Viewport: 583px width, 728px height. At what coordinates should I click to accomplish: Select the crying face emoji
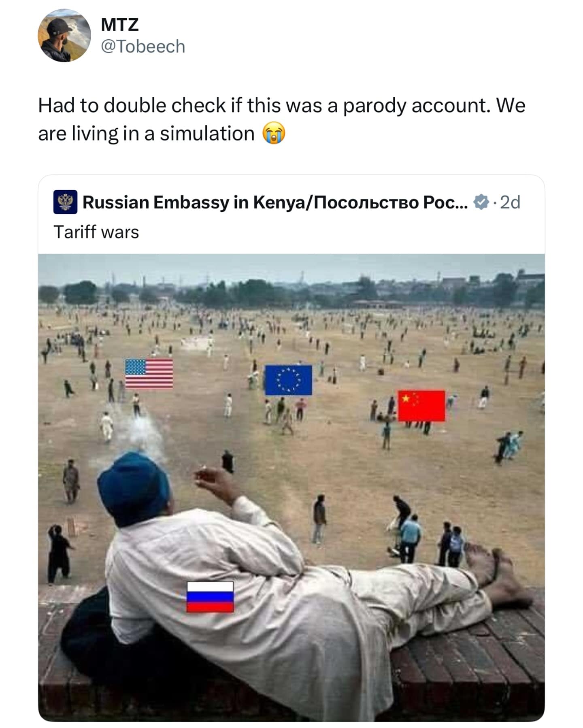[274, 134]
